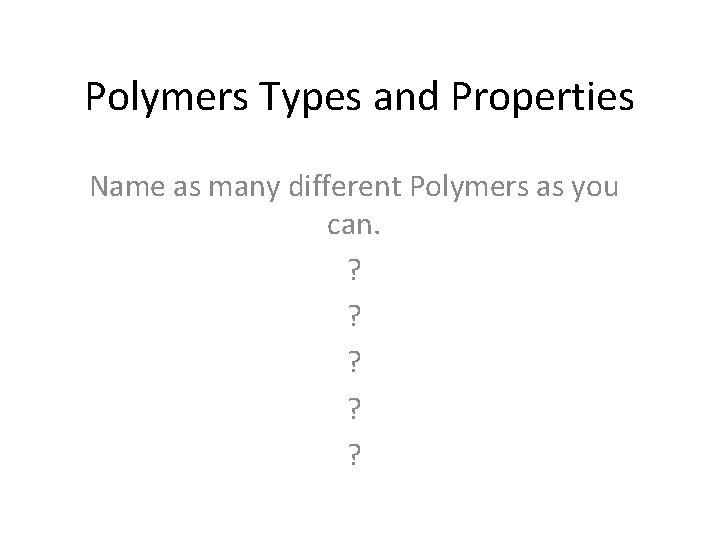Click the word Name in the grey prompt
This screenshot has height=540, width=720.
[127, 186]
